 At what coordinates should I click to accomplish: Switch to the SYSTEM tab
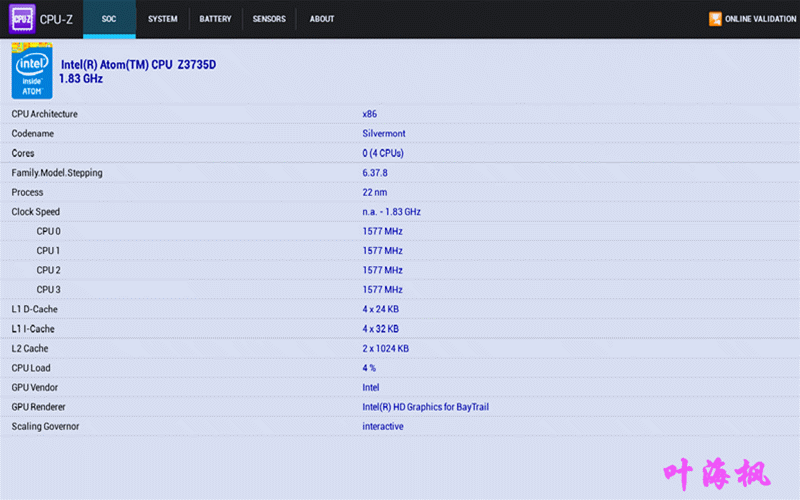pyautogui.click(x=163, y=19)
